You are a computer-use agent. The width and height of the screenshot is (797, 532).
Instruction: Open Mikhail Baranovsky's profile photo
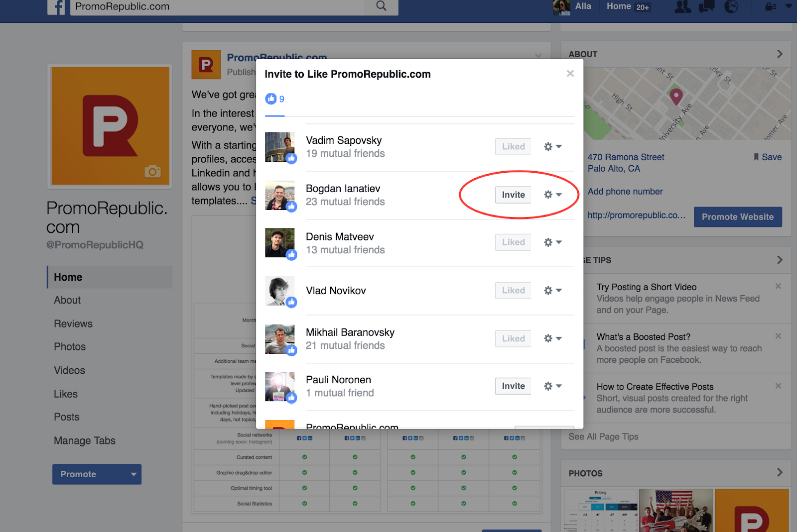point(280,339)
